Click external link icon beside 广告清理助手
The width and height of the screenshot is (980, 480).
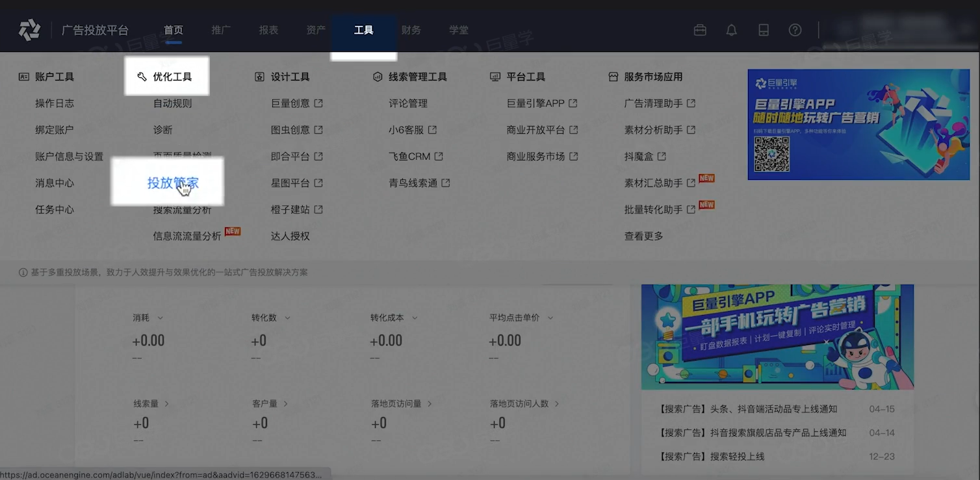click(691, 103)
